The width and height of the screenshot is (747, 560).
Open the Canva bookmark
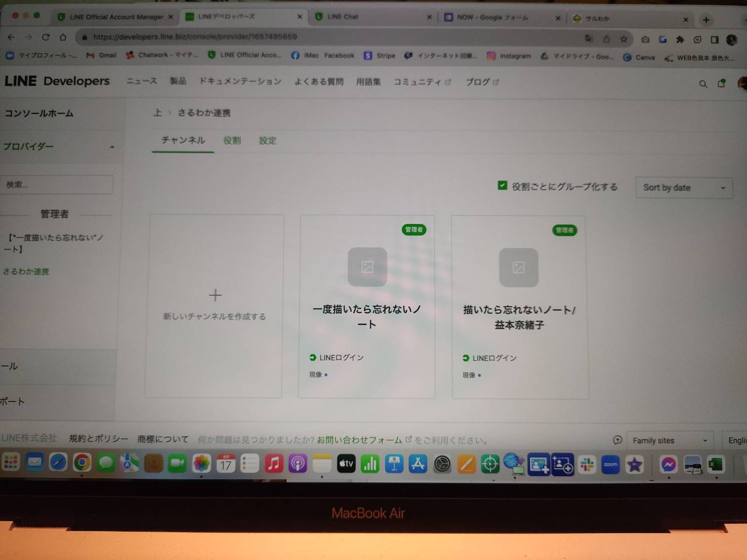pos(639,58)
